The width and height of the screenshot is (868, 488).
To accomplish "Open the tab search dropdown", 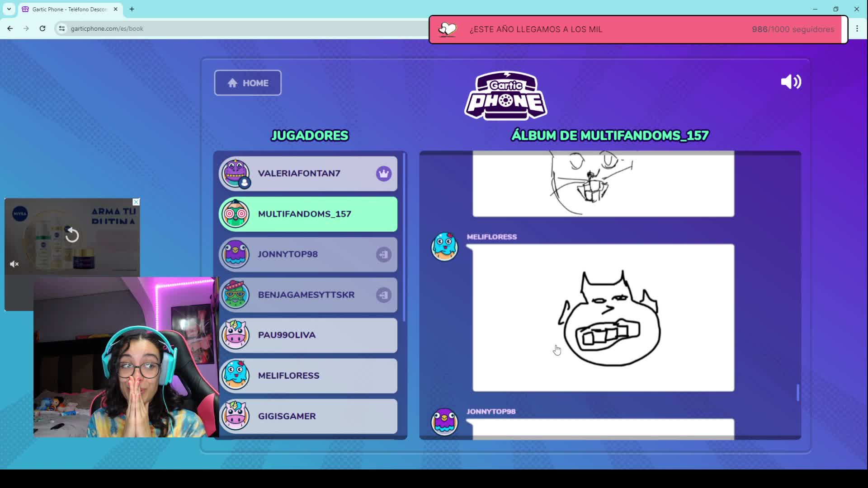I will (9, 9).
